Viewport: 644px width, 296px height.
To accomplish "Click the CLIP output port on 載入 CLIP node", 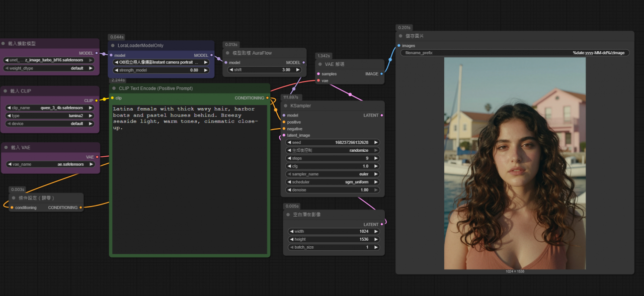I will tap(96, 101).
